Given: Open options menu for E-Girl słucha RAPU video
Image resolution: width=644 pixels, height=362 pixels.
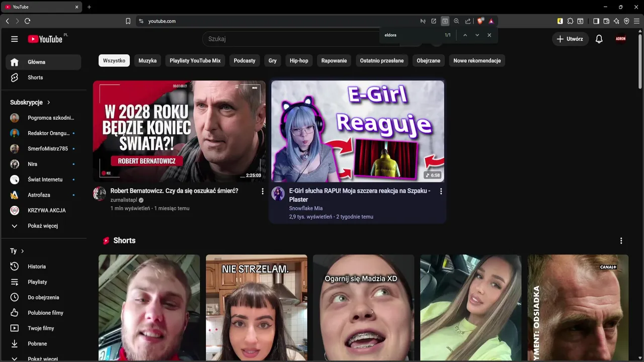Looking at the screenshot, I should tap(441, 192).
